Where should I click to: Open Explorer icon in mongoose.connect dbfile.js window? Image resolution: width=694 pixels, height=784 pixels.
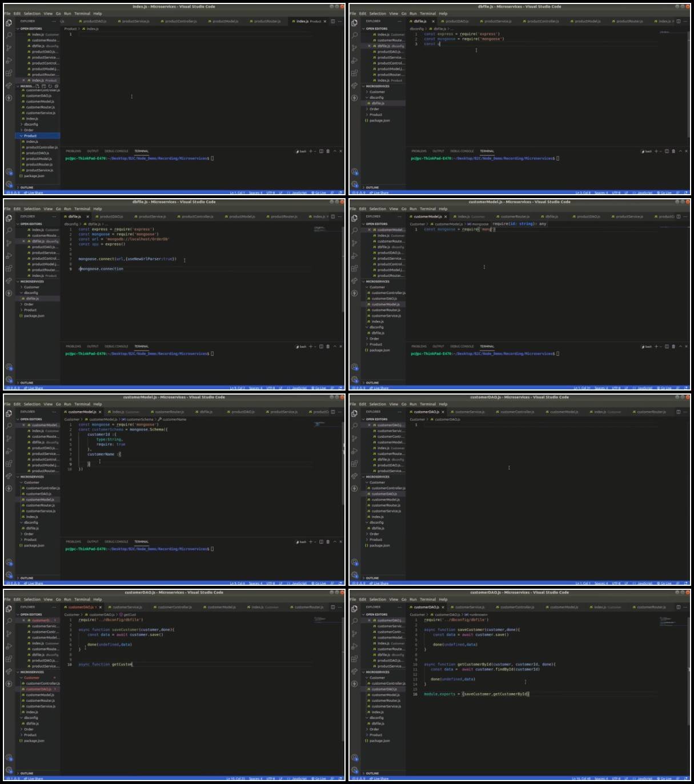(x=9, y=218)
